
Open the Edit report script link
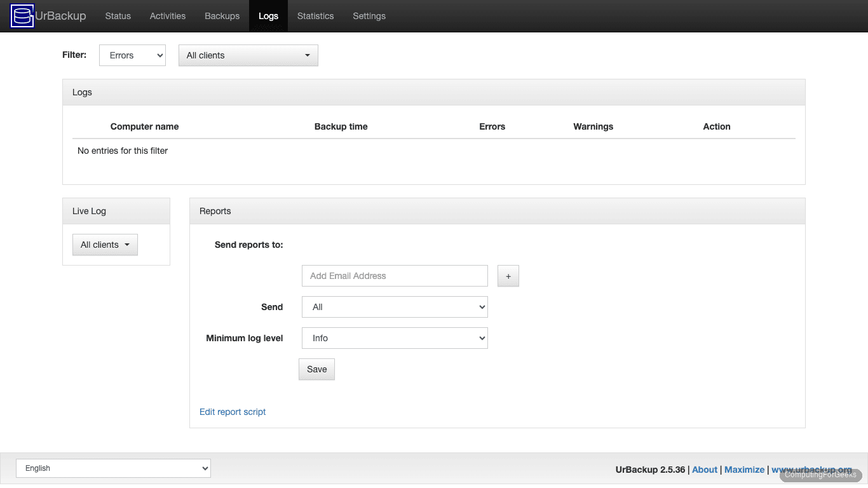(233, 412)
